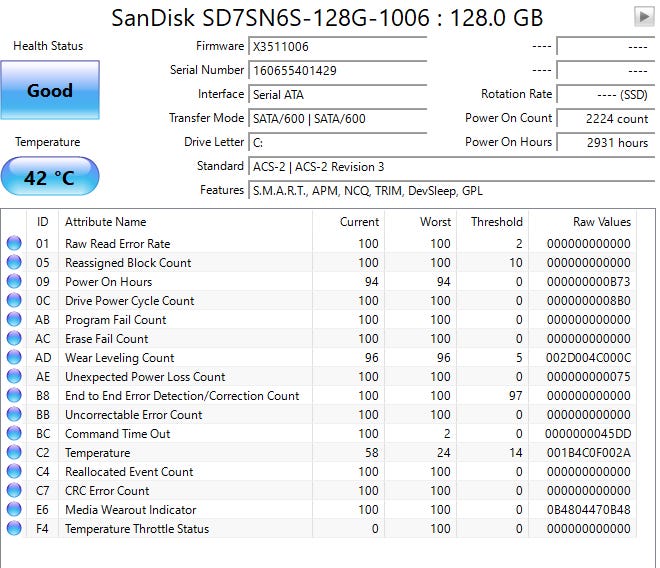Image resolution: width=660 pixels, height=568 pixels.
Task: Select the status orb for Unexpected Power Loss Count
Action: pos(14,376)
